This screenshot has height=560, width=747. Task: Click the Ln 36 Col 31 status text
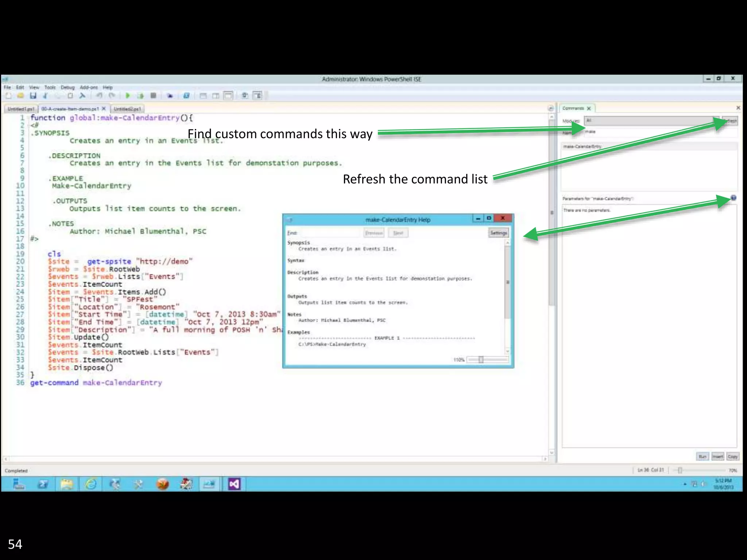(x=651, y=470)
